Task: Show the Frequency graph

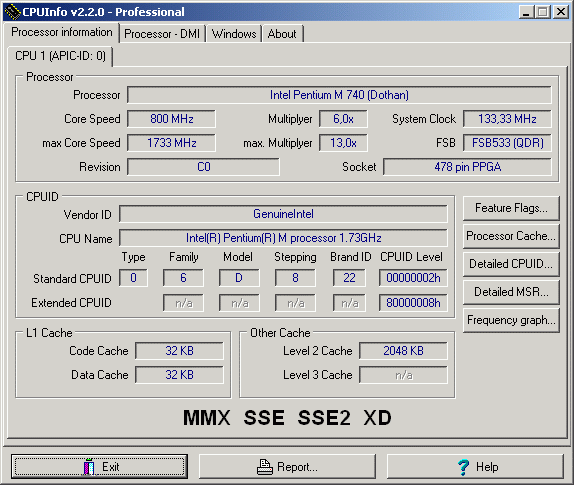Action: coord(511,320)
